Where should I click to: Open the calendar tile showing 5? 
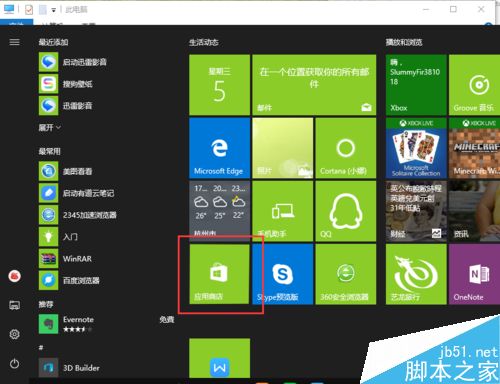click(x=219, y=85)
